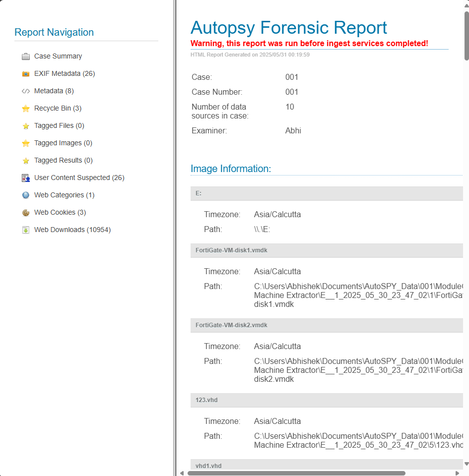The height and width of the screenshot is (476, 469).
Task: Click the User Content Suspected icon
Action: pos(26,178)
